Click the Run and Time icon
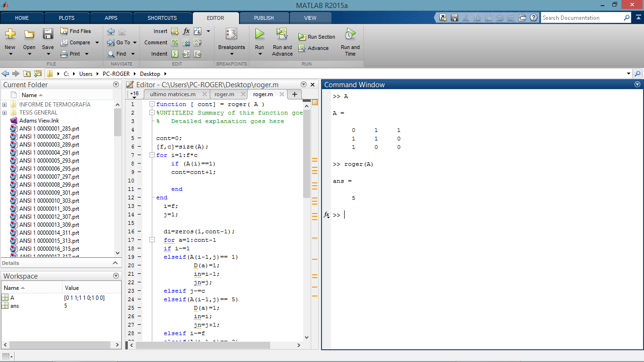Screen dimensions: 644x362 click(x=350, y=34)
